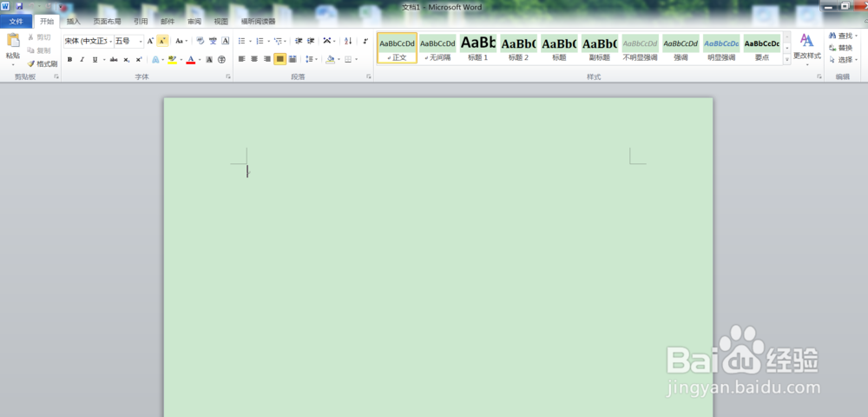Screen dimensions: 868x417
Task: Switch to the 邮件 (Mailings) tab
Action: (168, 22)
